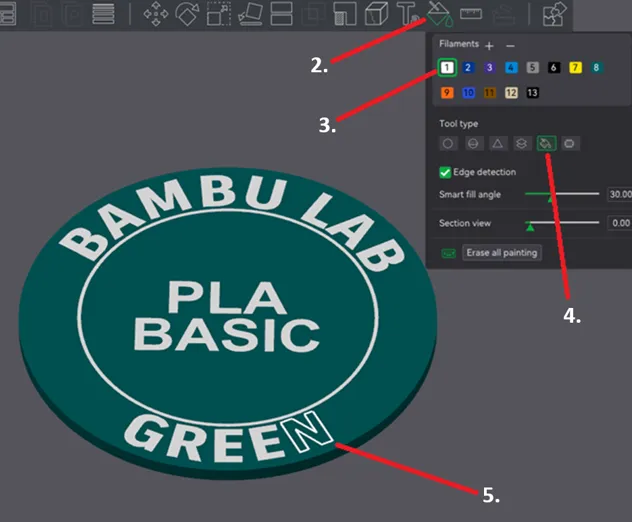The image size is (632, 522).
Task: Select filament 10 royal blue swatch
Action: point(468,93)
